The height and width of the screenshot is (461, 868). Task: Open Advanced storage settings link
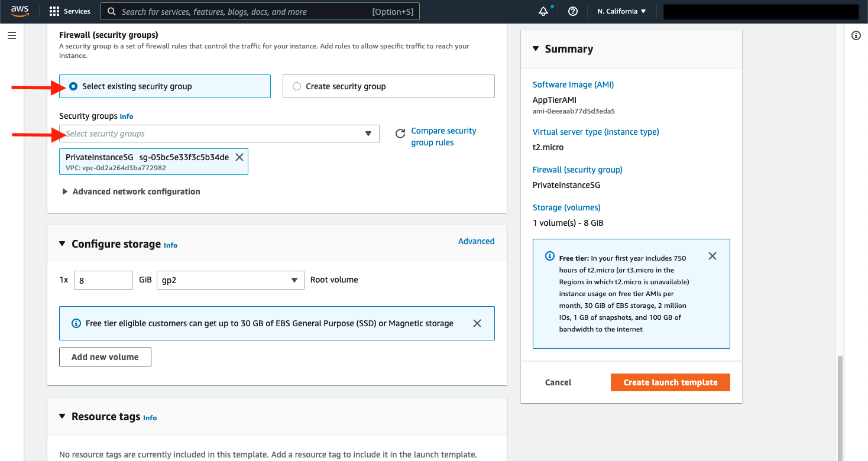pyautogui.click(x=477, y=241)
